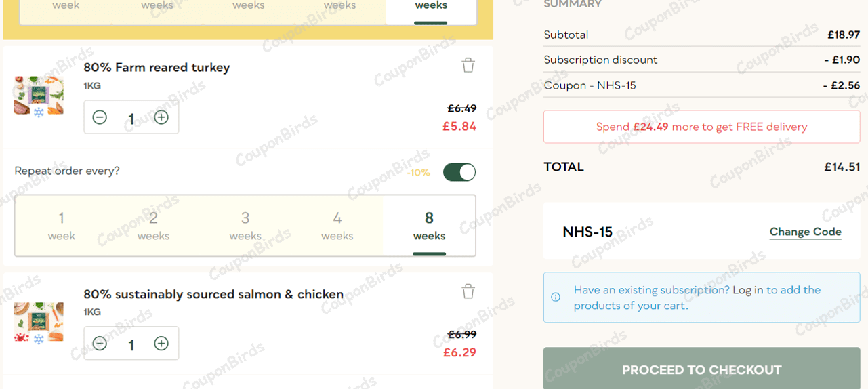Add one more salmon & chicken
Image resolution: width=868 pixels, height=389 pixels.
161,344
